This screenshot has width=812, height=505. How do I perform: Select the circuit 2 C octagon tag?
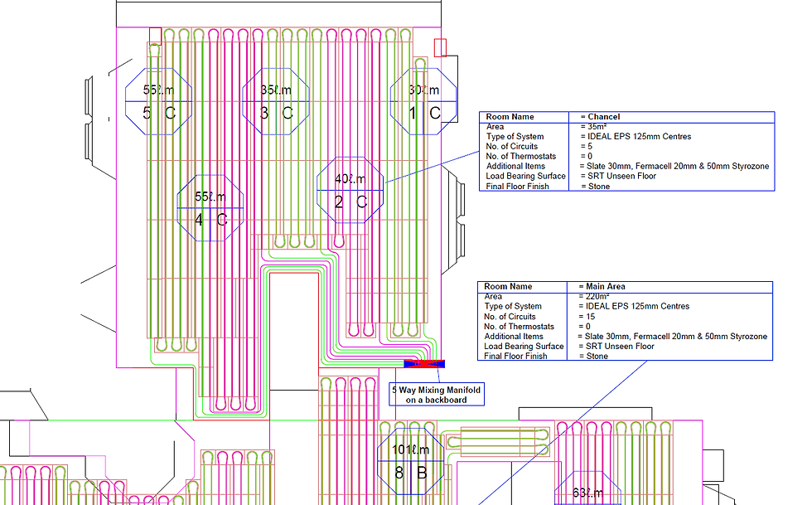tap(350, 190)
